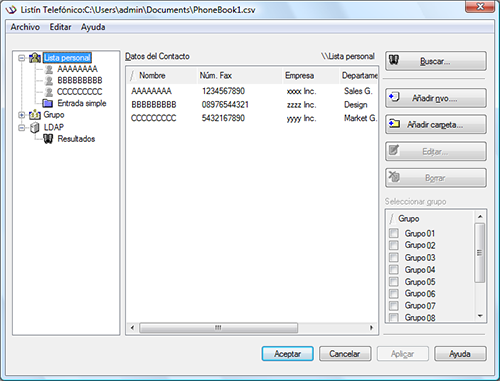The image size is (500, 381).
Task: Select the AAAAAAAA row in contact table
Action: pos(252,91)
